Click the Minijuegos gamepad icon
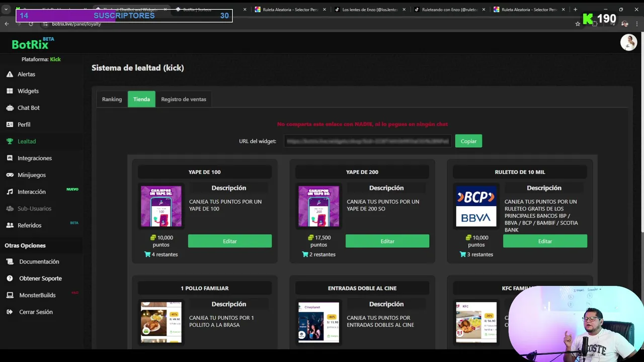The height and width of the screenshot is (362, 644). pos(10,175)
